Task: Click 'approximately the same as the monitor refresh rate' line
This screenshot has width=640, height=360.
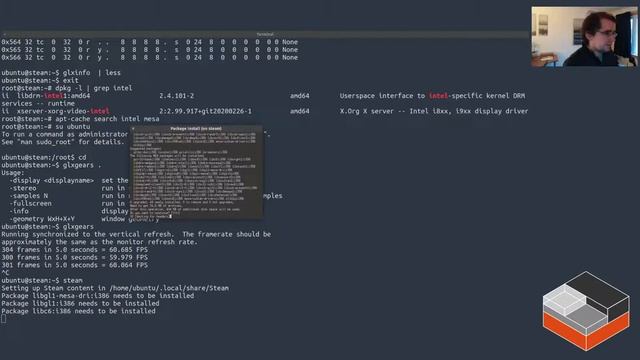Action: [x=99, y=242]
